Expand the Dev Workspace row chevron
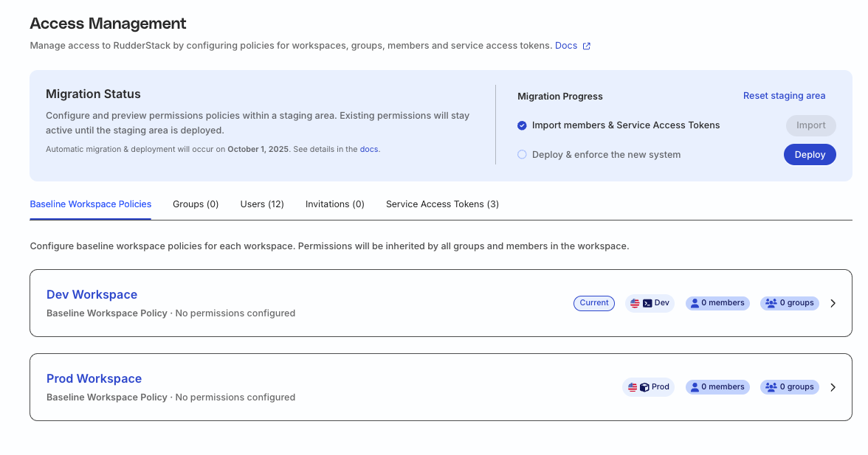The width and height of the screenshot is (868, 455). 833,302
